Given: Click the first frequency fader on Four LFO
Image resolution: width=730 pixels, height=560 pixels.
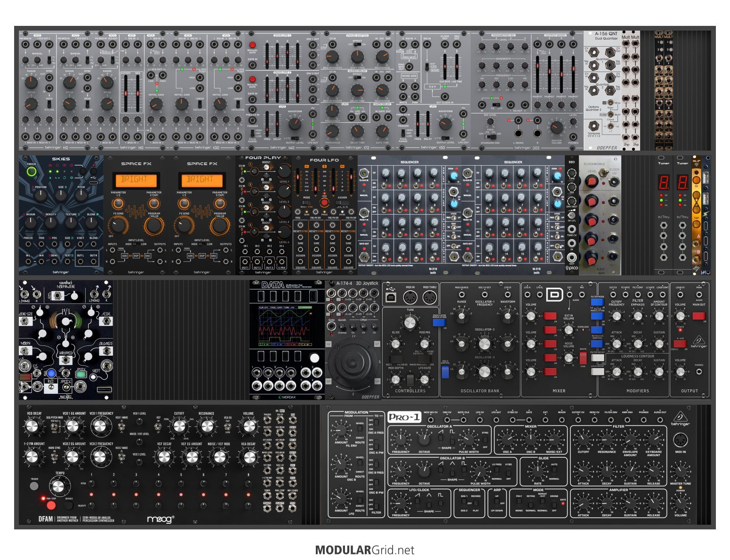Looking at the screenshot, I should 297,181.
